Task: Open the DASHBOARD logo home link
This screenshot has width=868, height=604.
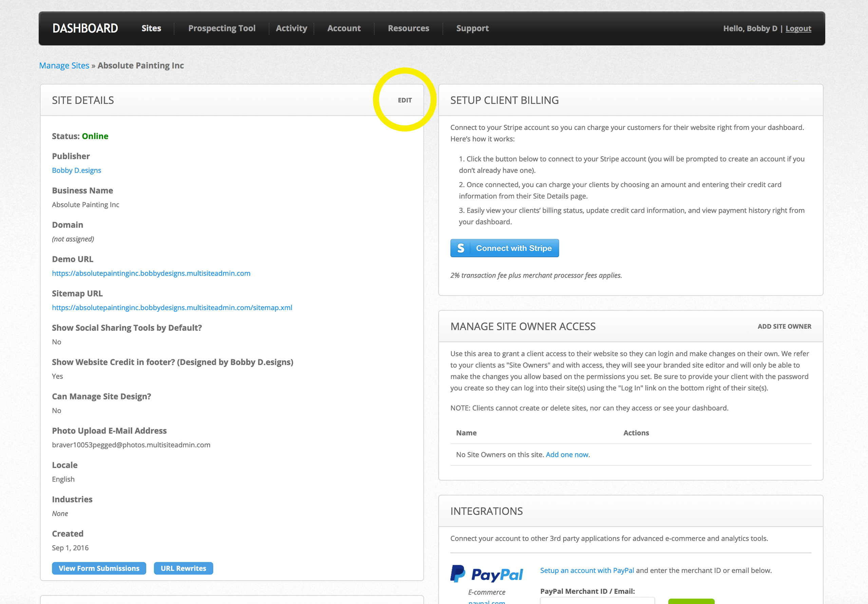Action: coord(85,28)
